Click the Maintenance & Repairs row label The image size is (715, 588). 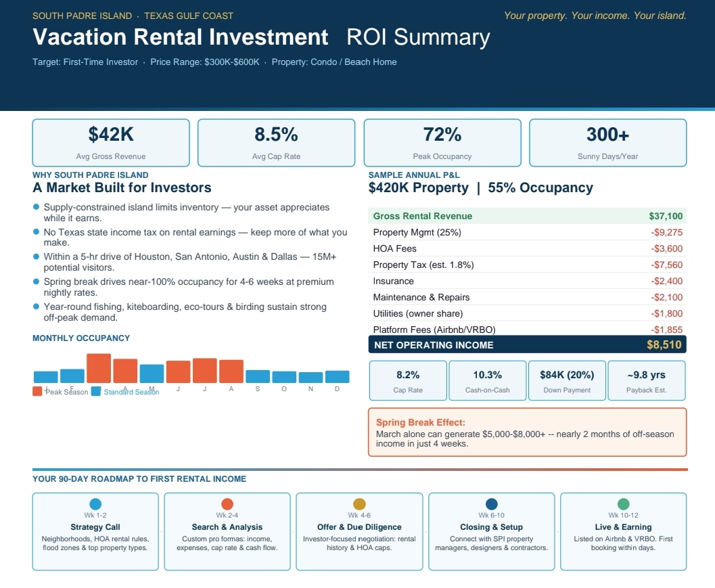pos(421,298)
